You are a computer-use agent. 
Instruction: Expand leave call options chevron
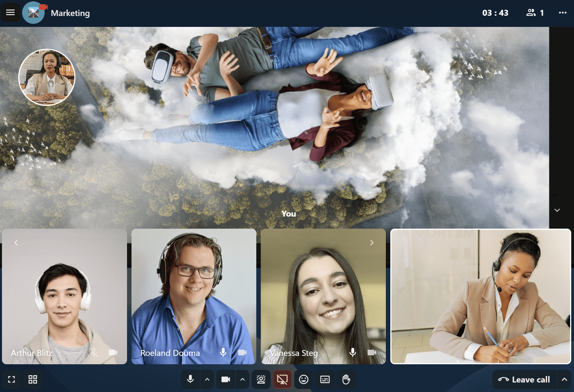pyautogui.click(x=564, y=379)
